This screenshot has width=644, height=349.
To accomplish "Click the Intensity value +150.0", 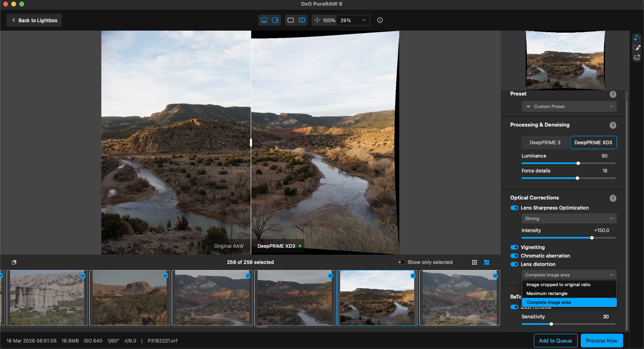I will coord(602,231).
